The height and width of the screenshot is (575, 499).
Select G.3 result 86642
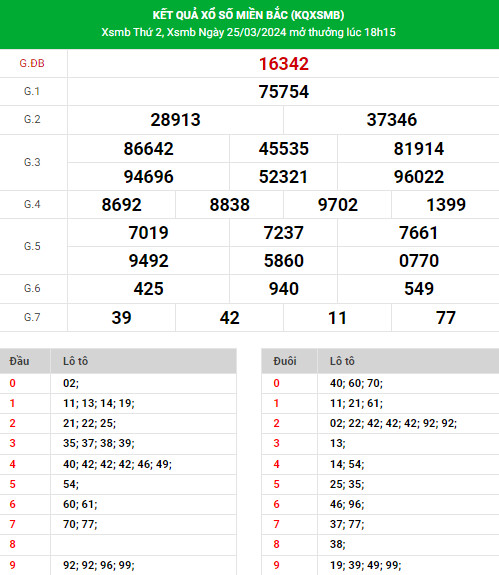148,149
